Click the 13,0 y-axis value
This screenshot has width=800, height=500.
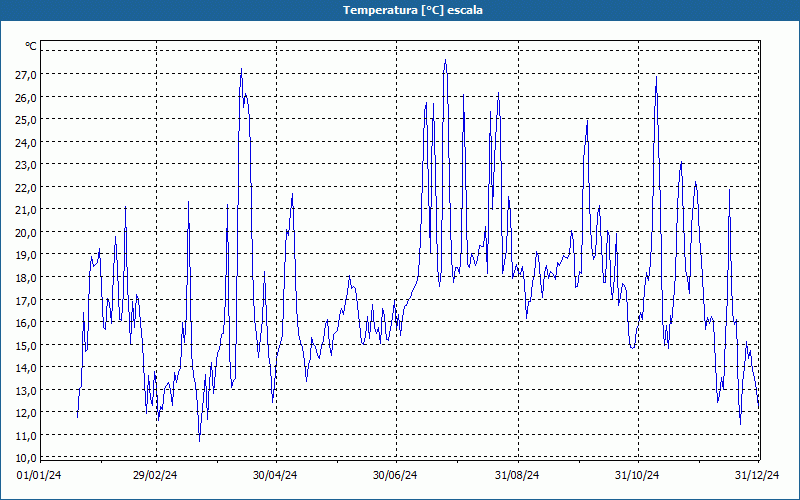(26, 390)
